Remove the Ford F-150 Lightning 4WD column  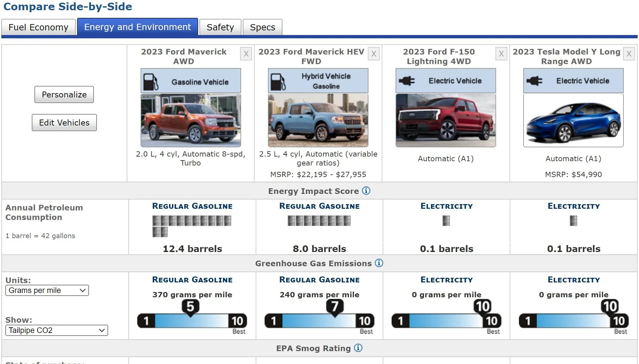pos(501,54)
